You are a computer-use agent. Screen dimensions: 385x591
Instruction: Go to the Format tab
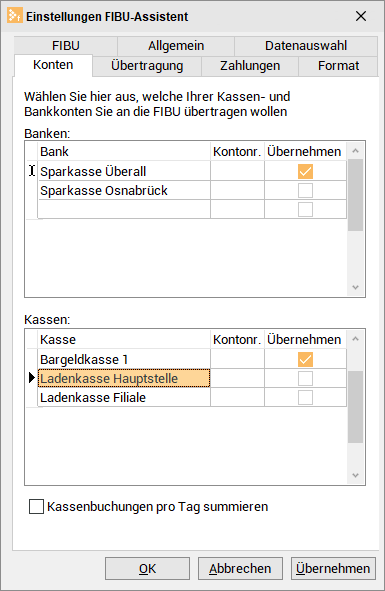[x=338, y=66]
